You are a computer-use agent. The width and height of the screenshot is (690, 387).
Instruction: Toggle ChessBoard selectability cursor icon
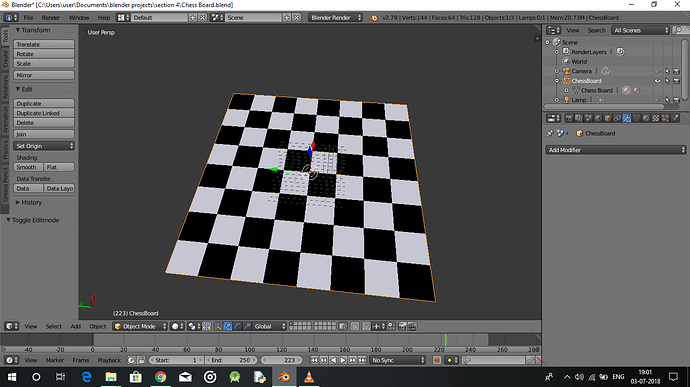click(668, 81)
